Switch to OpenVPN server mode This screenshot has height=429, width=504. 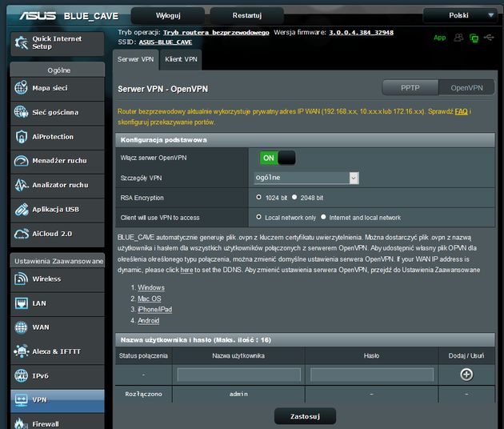466,87
